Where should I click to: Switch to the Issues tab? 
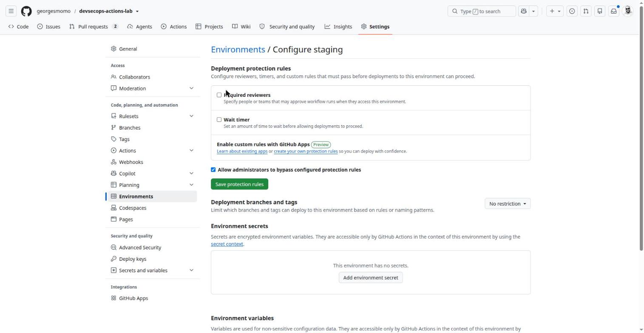tap(48, 26)
